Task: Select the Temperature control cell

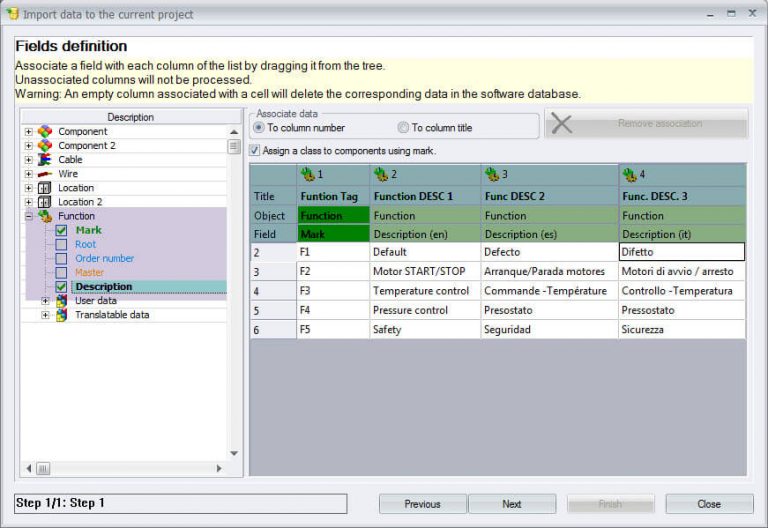Action: [425, 291]
